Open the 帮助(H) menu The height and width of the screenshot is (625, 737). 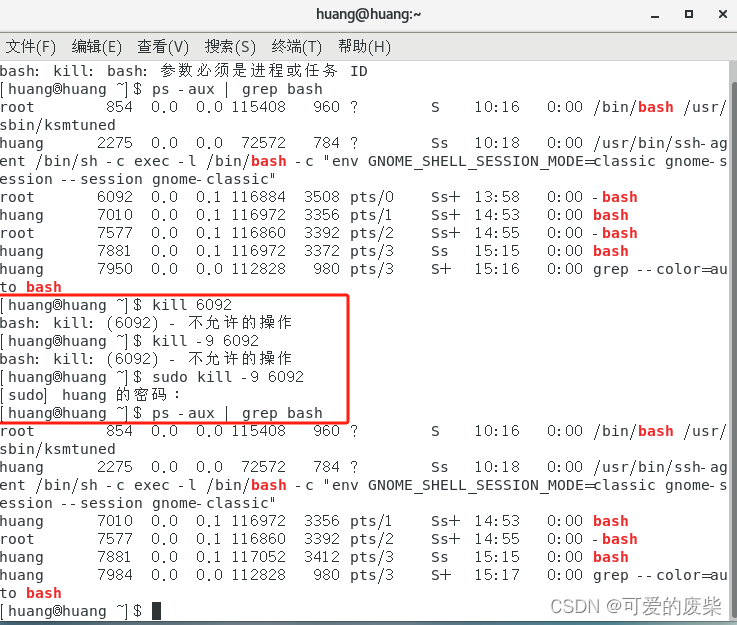[x=364, y=47]
